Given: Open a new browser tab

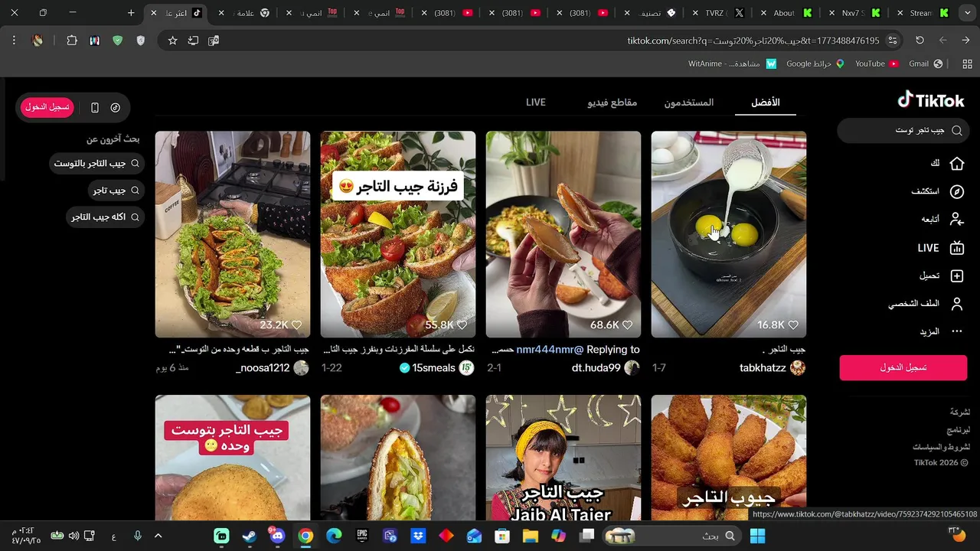Looking at the screenshot, I should pyautogui.click(x=131, y=13).
